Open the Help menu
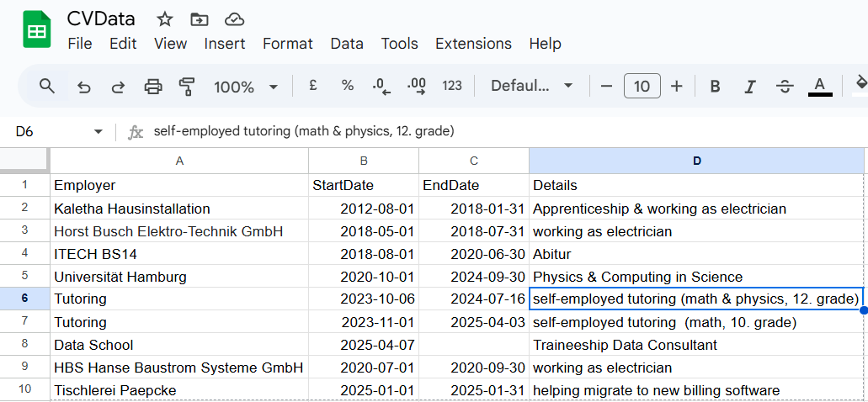 pyautogui.click(x=546, y=44)
